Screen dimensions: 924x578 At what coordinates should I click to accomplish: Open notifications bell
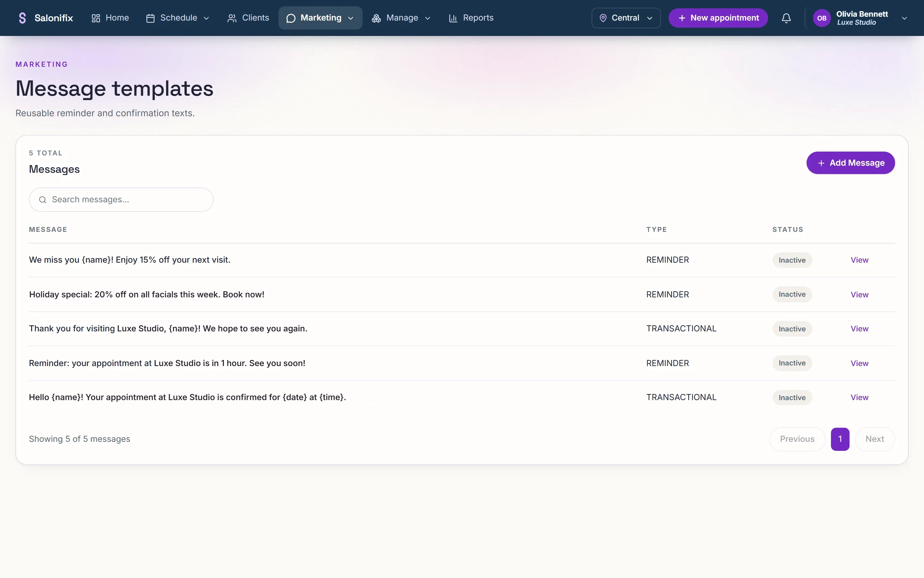786,18
